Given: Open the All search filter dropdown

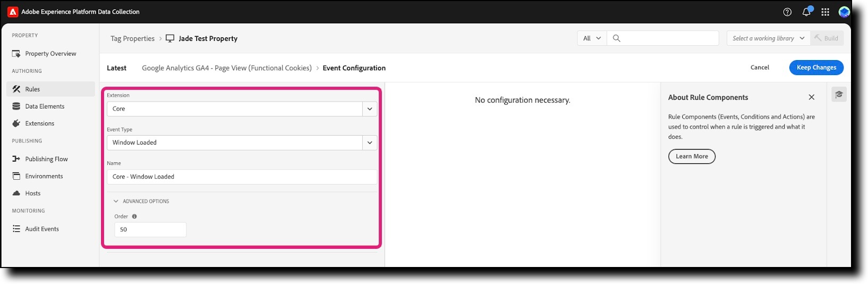Looking at the screenshot, I should pos(592,38).
